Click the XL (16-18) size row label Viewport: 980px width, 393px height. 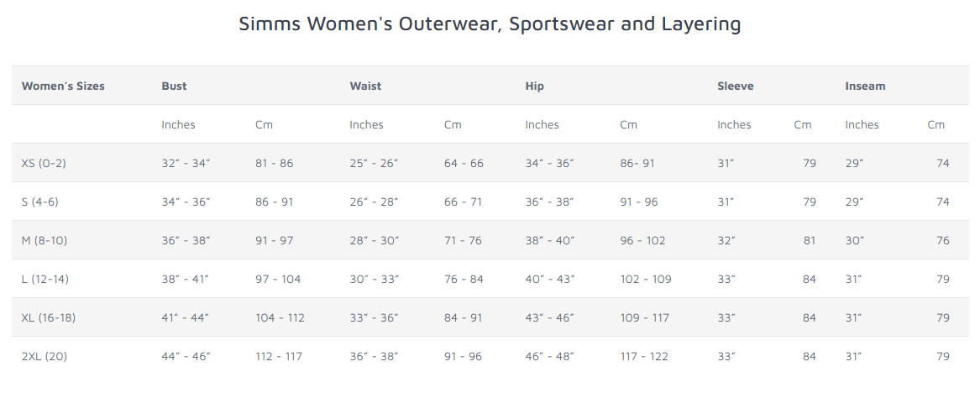coord(48,318)
